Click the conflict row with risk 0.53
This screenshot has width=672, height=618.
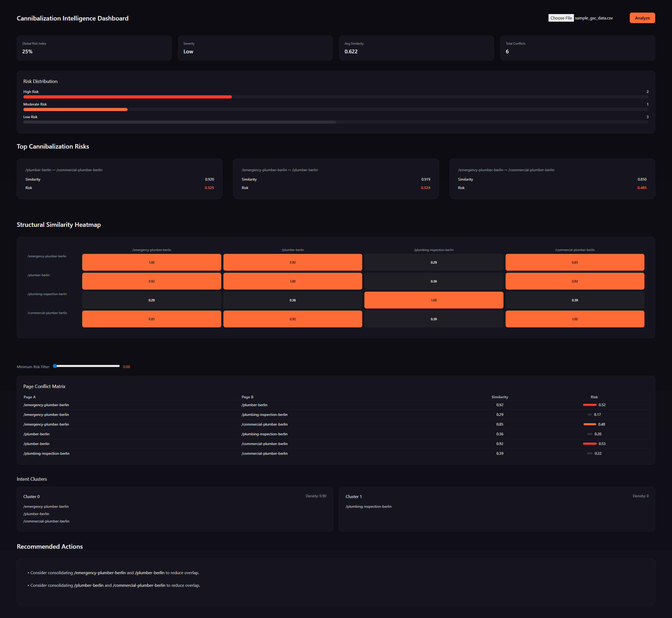[x=335, y=444]
